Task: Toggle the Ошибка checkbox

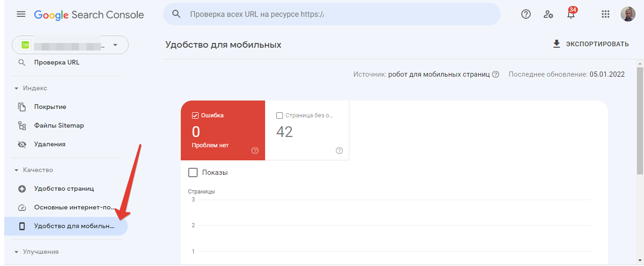Action: [x=195, y=115]
